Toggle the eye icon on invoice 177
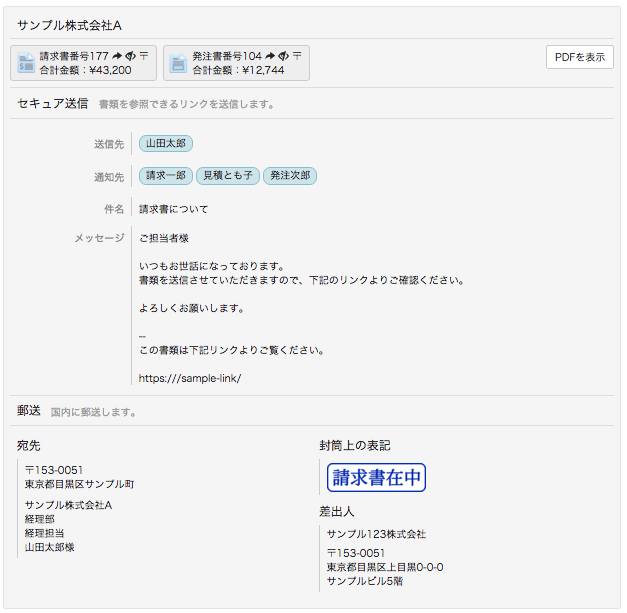627x613 pixels. (x=130, y=56)
